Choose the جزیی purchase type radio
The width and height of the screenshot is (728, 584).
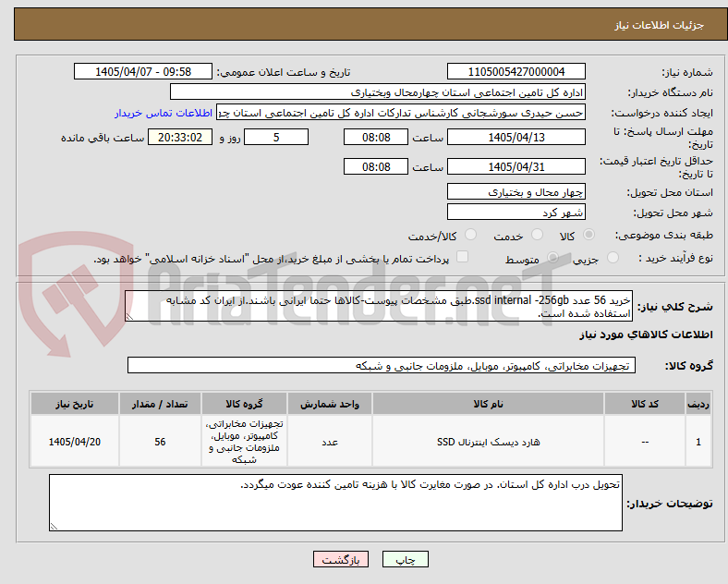tap(613, 258)
